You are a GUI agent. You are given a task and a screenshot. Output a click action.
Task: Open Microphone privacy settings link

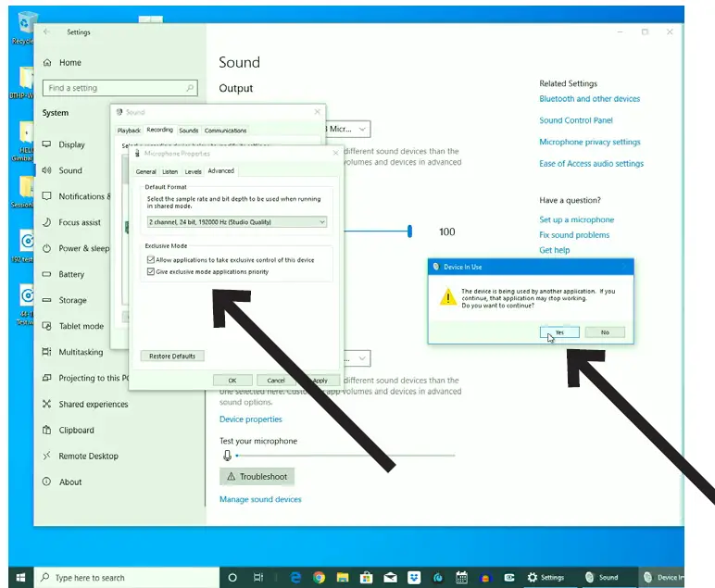click(590, 142)
